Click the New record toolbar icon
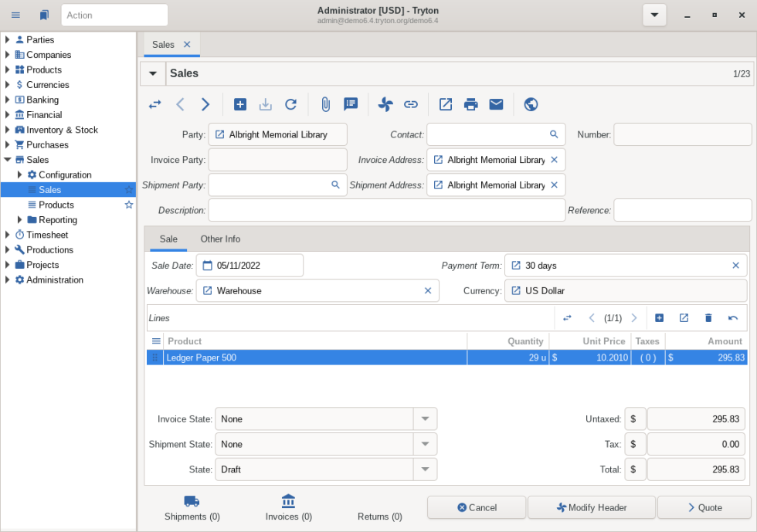The height and width of the screenshot is (532, 757). [240, 104]
